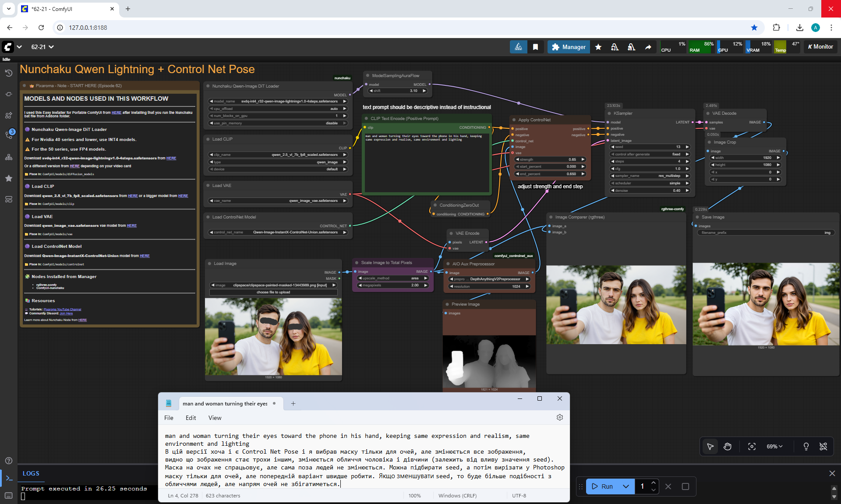Open the View menu in Notepad
This screenshot has width=841, height=504.
tap(215, 418)
